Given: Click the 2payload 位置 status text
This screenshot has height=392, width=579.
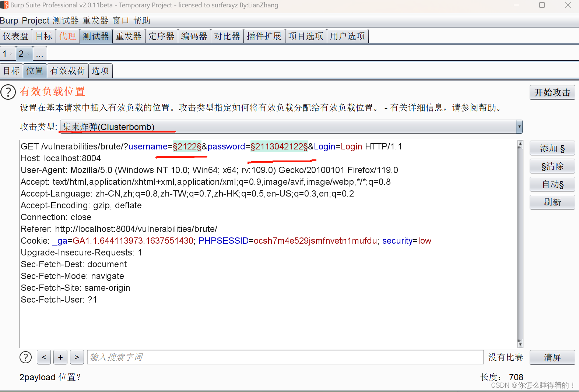Looking at the screenshot, I should point(50,377).
